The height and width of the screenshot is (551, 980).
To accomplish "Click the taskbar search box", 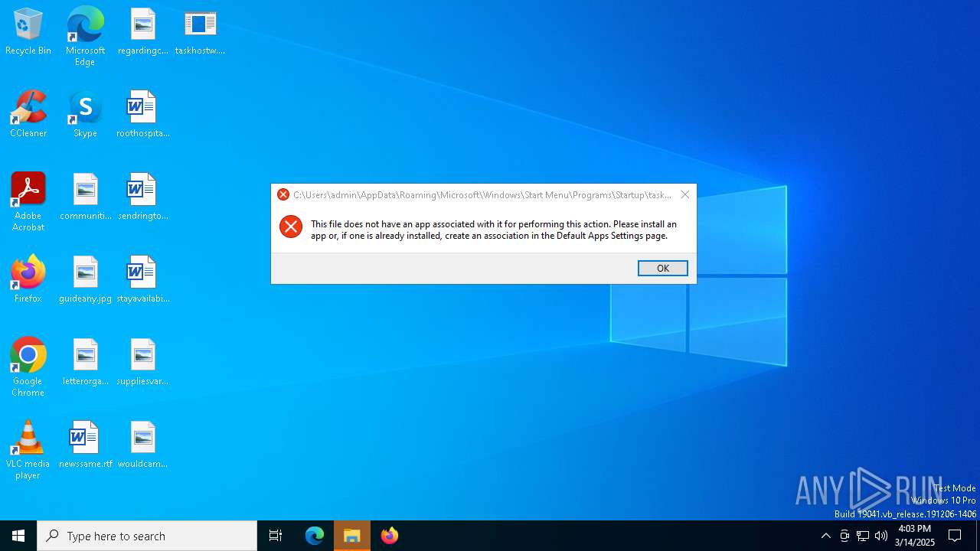I will [147, 536].
